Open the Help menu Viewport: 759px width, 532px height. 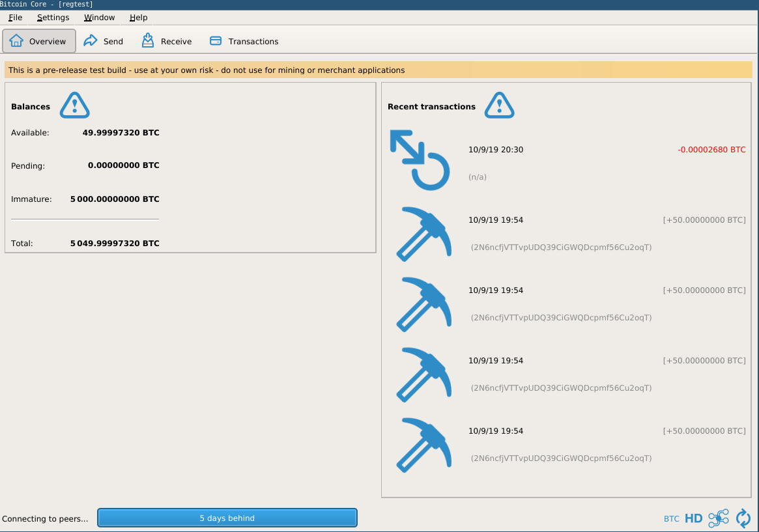tap(138, 18)
